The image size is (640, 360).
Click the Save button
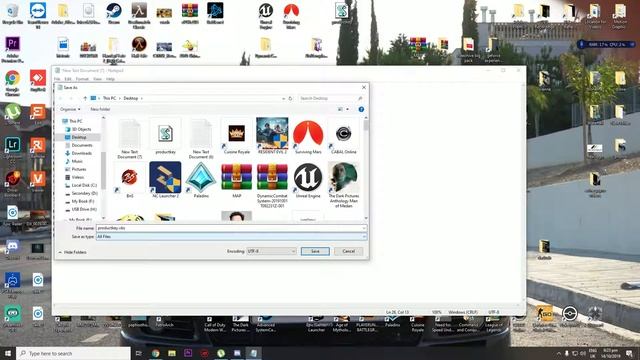tap(315, 251)
